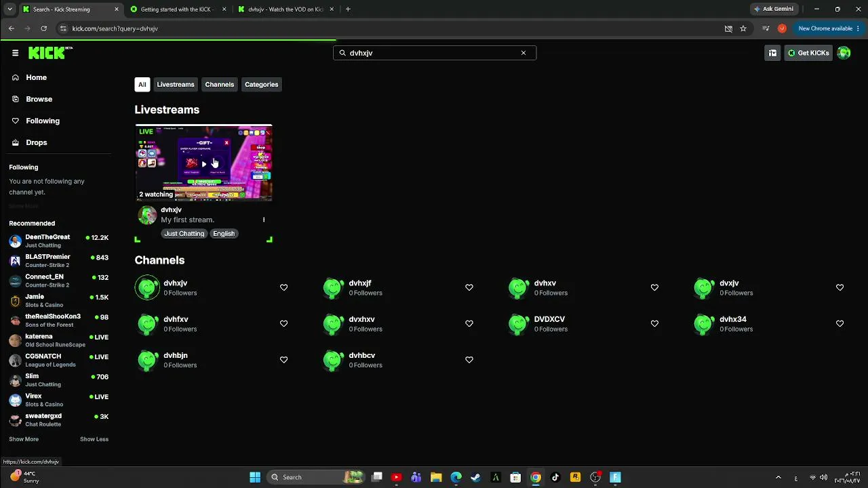Click the English language tag
Image resolution: width=868 pixels, height=488 pixels.
coord(224,234)
